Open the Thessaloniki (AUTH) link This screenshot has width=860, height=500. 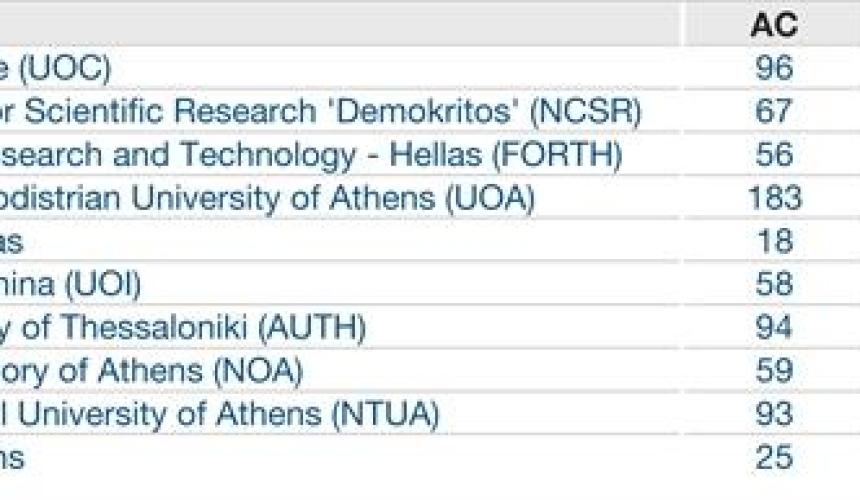click(x=183, y=328)
